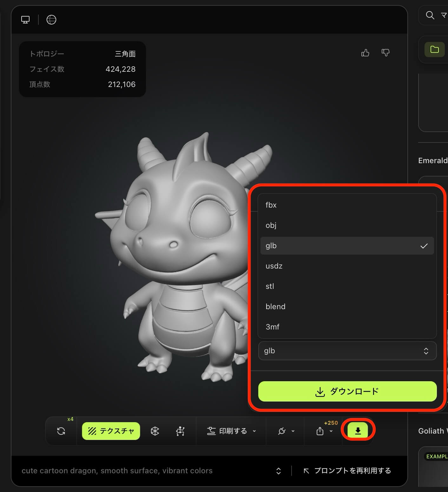Click the thumbs up icon
The width and height of the screenshot is (448, 492).
365,53
